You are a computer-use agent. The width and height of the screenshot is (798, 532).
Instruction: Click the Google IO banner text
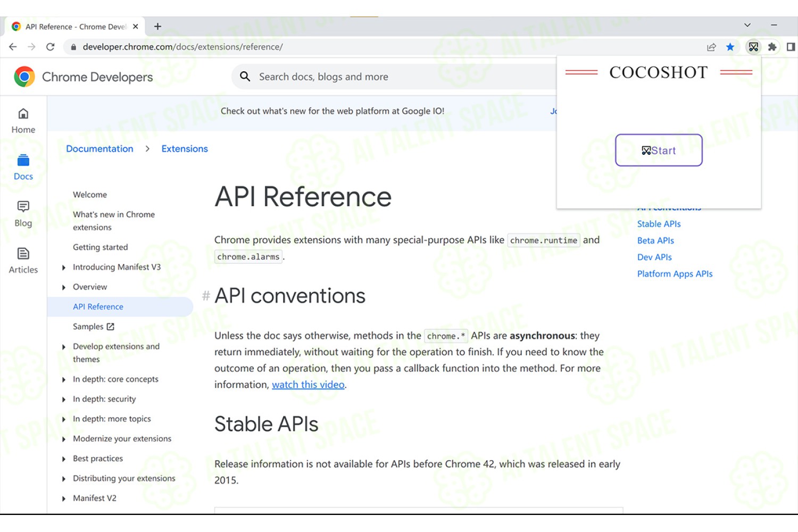[332, 111]
